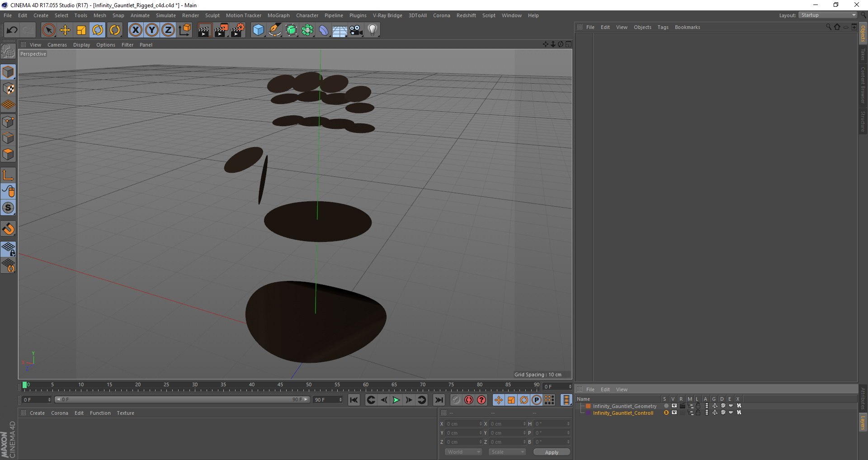Toggle Parameter keyframe recording

coord(537,400)
